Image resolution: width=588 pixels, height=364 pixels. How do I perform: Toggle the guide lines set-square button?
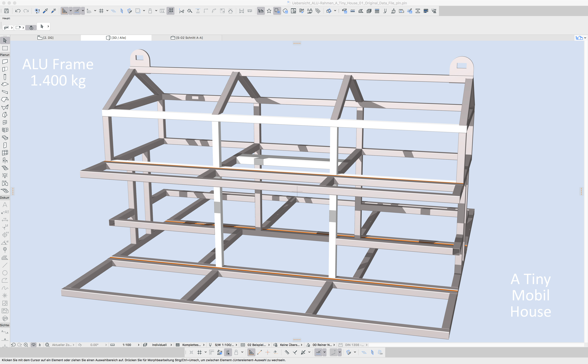(64, 11)
